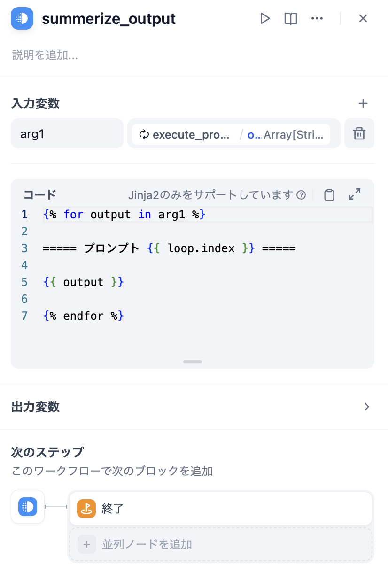Viewport: 388px width, 588px height.
Task: Click the Jinja2 help question mark icon
Action: [x=302, y=195]
